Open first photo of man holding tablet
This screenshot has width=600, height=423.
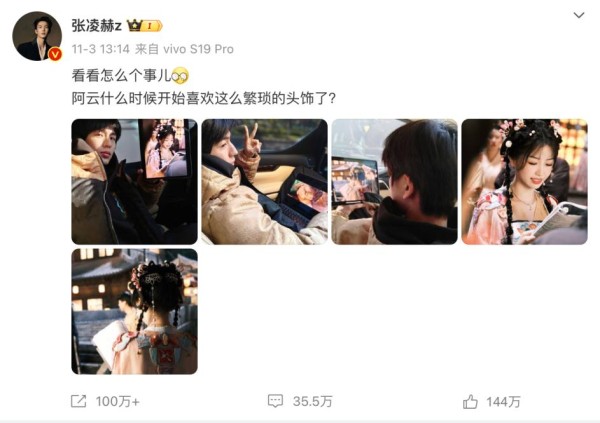134,181
